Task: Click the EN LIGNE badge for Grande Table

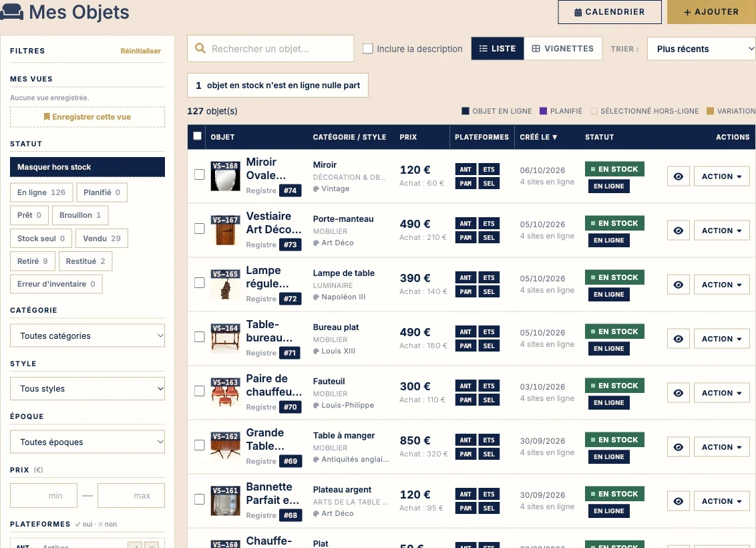Action: coord(608,457)
